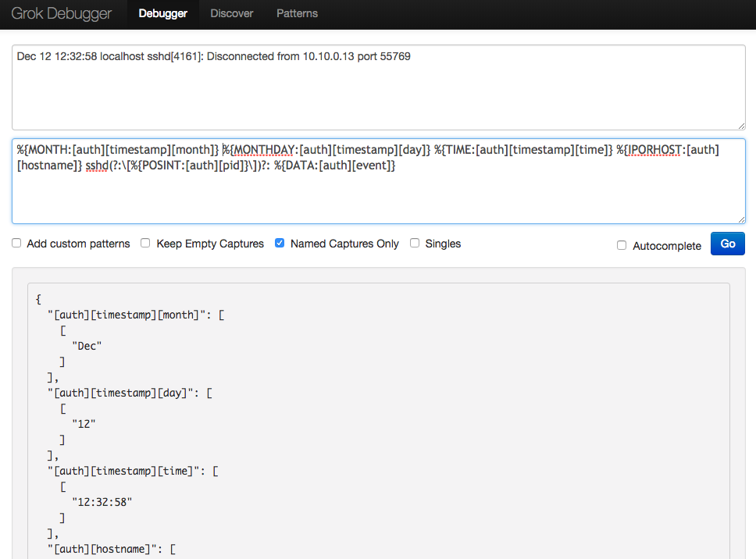Enable the Add custom patterns checkbox

16,243
